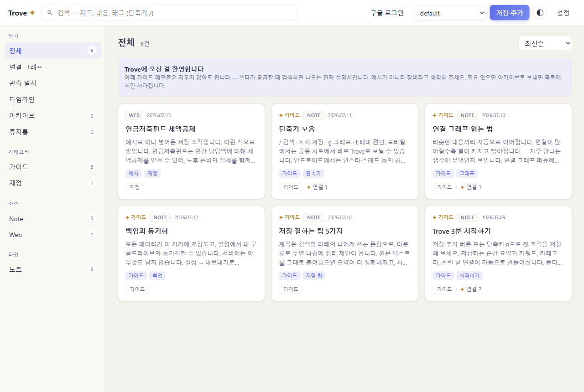Open the 백업과 동기화 card

(x=191, y=253)
